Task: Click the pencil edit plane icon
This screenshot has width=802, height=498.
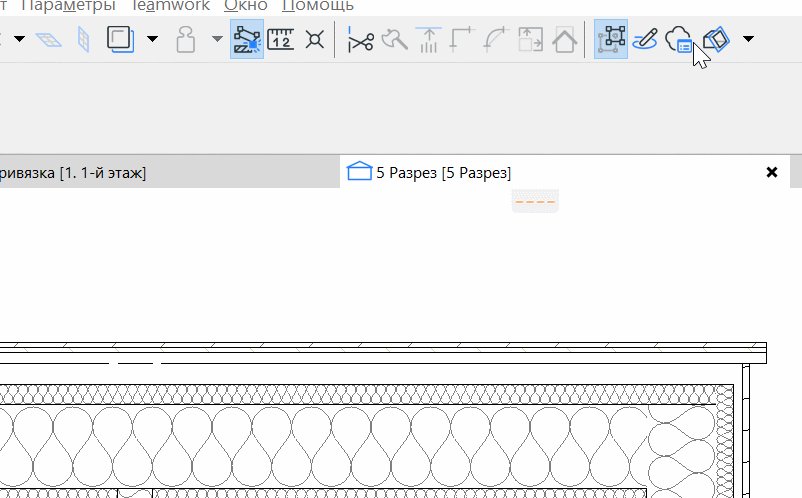Action: (645, 39)
